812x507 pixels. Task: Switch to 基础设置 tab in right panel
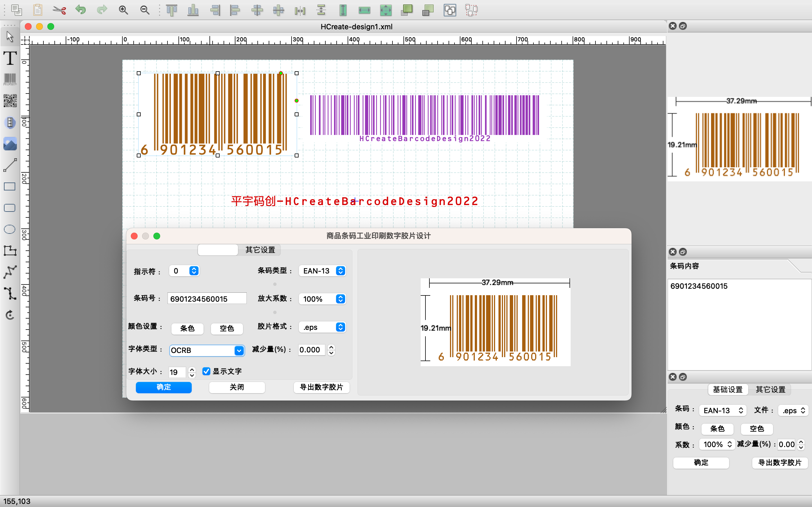pos(727,389)
